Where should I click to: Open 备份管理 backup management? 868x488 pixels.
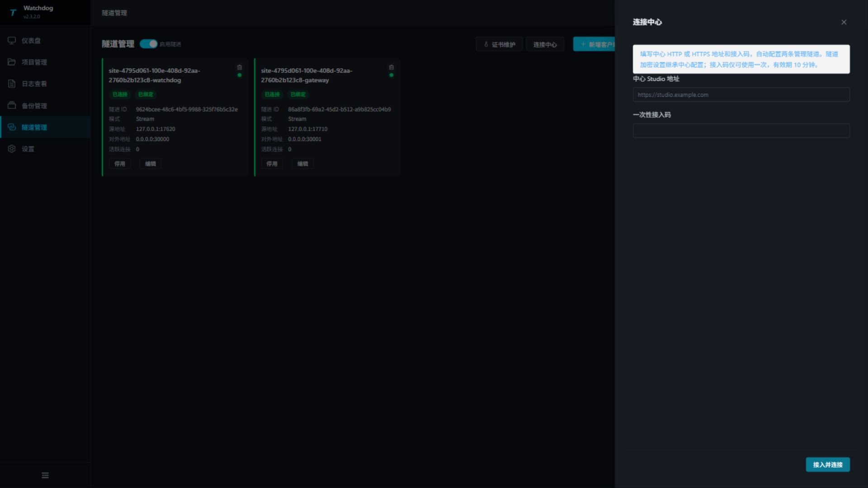pos(45,105)
